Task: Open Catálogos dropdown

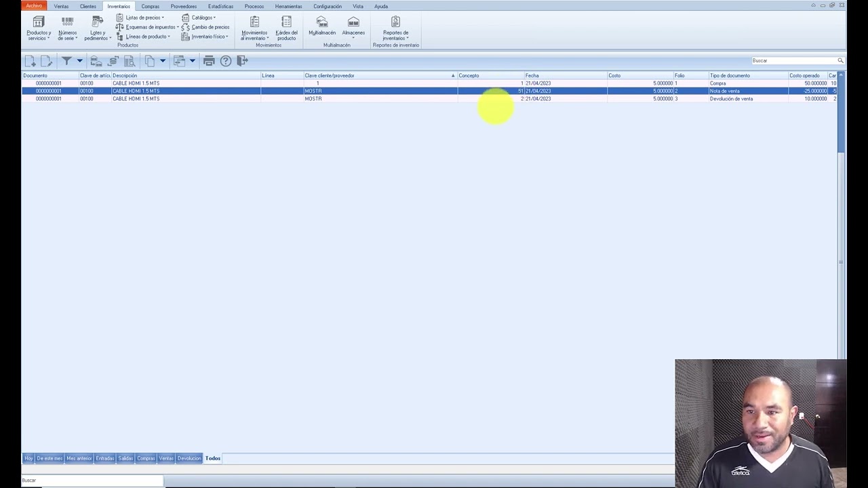Action: 199,18
